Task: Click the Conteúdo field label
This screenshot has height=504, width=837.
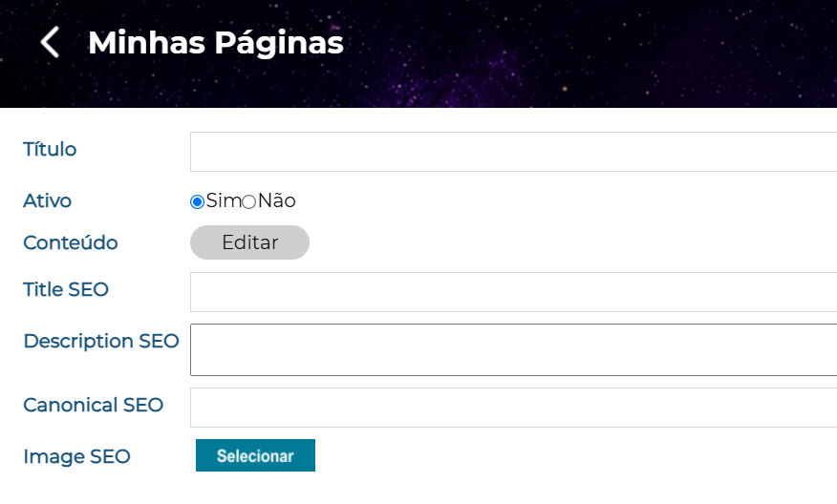Action: pos(71,242)
